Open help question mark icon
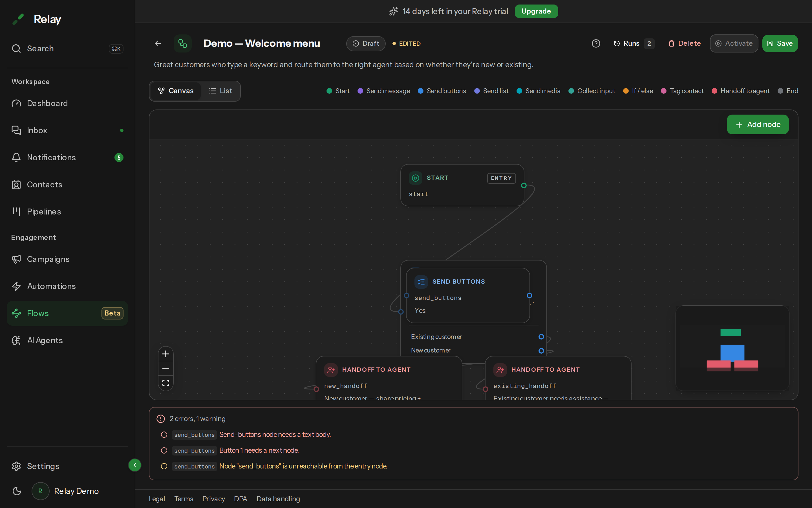The height and width of the screenshot is (508, 812). tap(595, 43)
